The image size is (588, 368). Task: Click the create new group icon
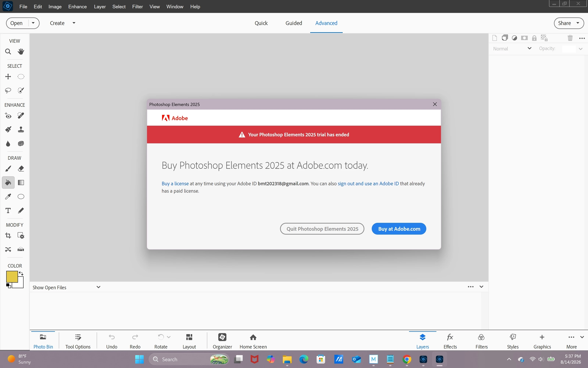pyautogui.click(x=505, y=38)
